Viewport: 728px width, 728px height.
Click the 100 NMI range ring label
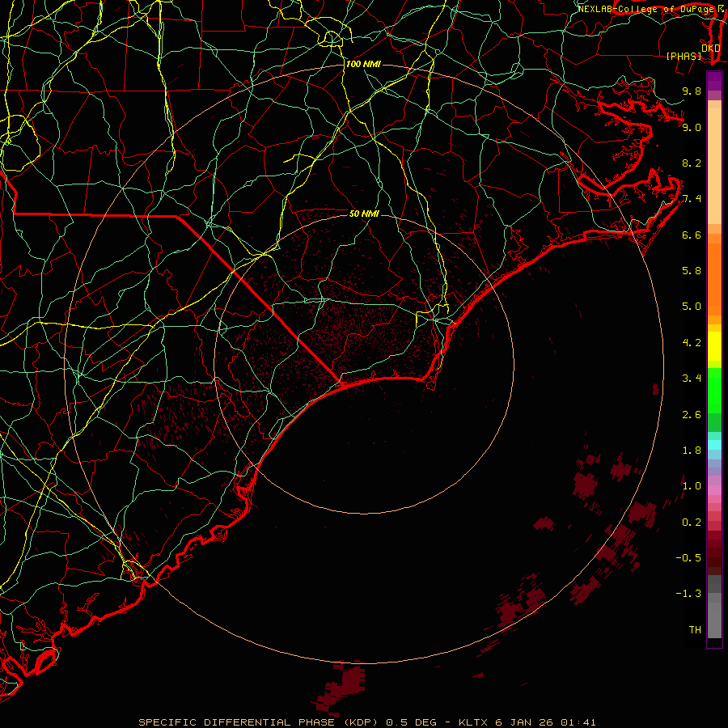tap(363, 64)
